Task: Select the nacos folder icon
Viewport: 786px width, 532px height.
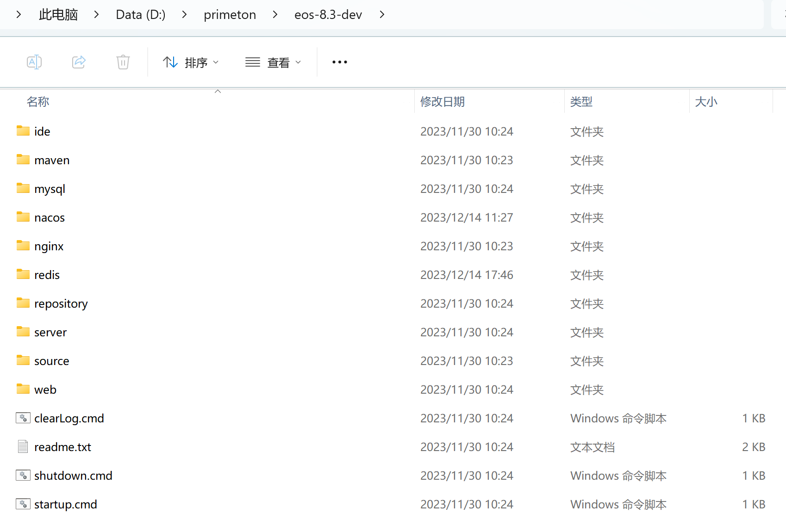Action: click(23, 217)
